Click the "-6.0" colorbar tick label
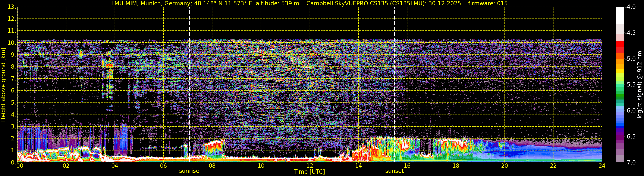The image size is (644, 176). (630, 110)
